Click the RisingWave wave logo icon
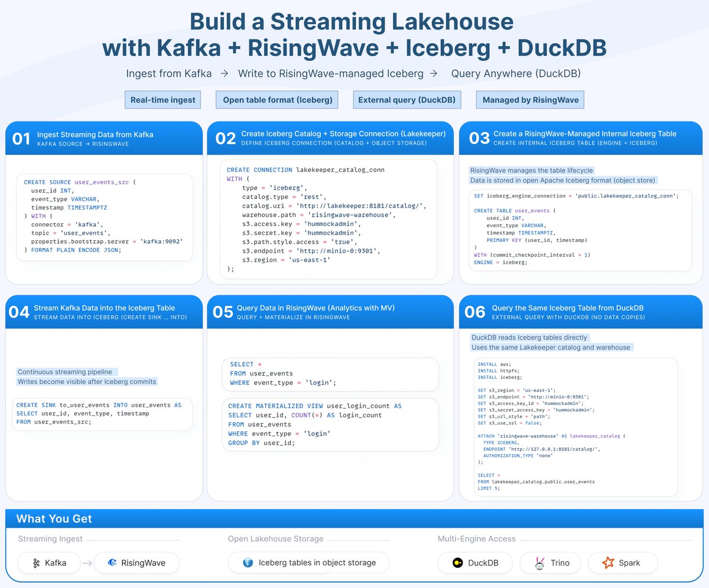This screenshot has height=588, width=709. (112, 563)
